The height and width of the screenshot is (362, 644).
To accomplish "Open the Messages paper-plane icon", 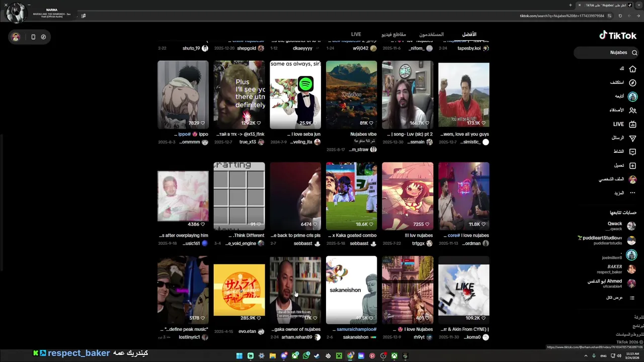I will [632, 138].
